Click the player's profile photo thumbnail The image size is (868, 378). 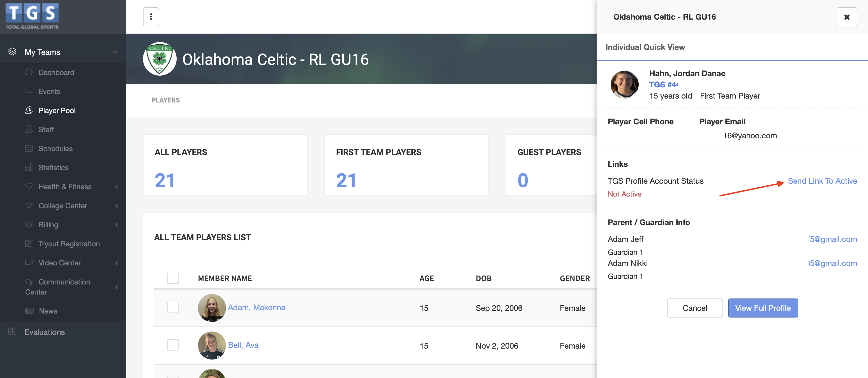pyautogui.click(x=624, y=85)
